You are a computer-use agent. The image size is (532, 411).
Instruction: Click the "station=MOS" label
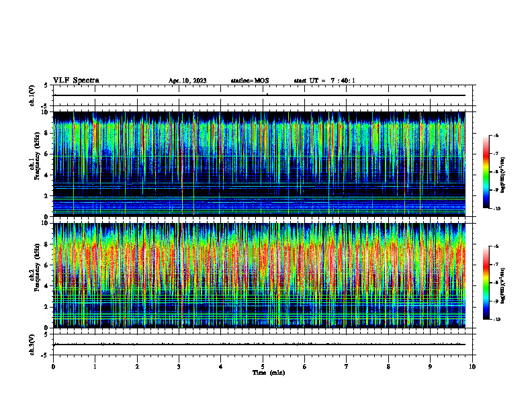(250, 81)
